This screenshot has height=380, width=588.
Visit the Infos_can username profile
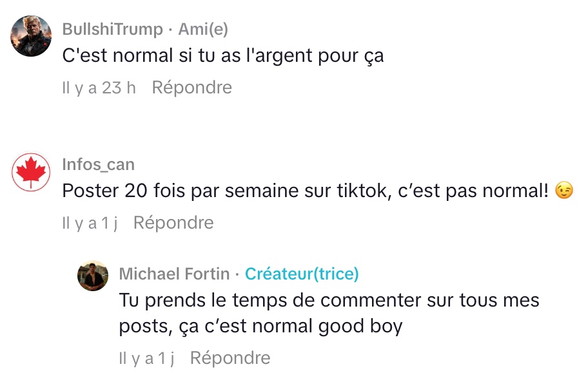98,165
